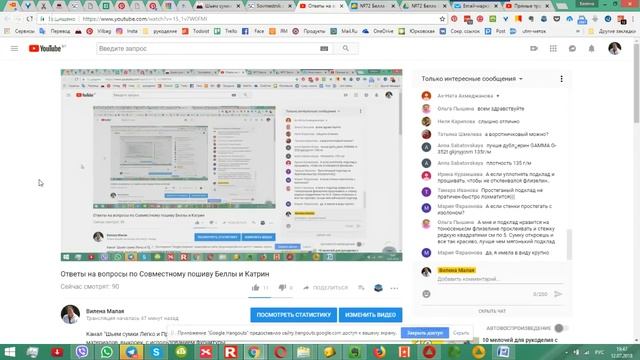Image resolution: width=640 pixels, height=360 pixels.
Task: Click the live video player area
Action: pos(231,165)
